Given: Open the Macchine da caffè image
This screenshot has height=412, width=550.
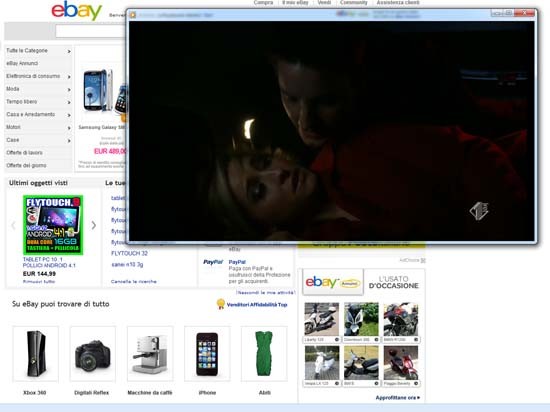Looking at the screenshot, I should [150, 353].
